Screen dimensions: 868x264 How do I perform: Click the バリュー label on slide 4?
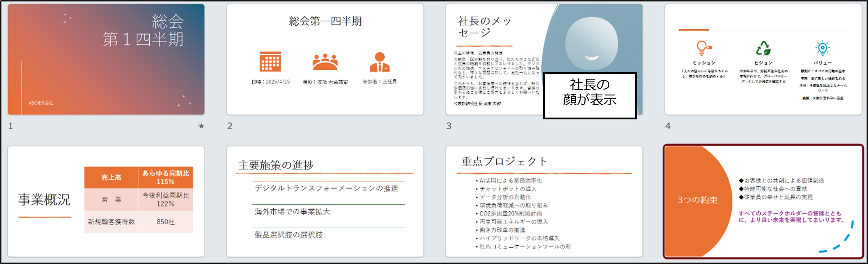[x=823, y=63]
